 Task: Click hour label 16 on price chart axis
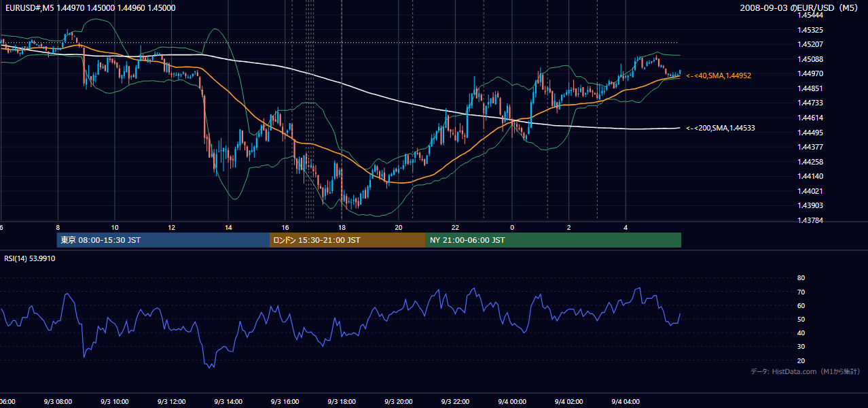click(285, 227)
